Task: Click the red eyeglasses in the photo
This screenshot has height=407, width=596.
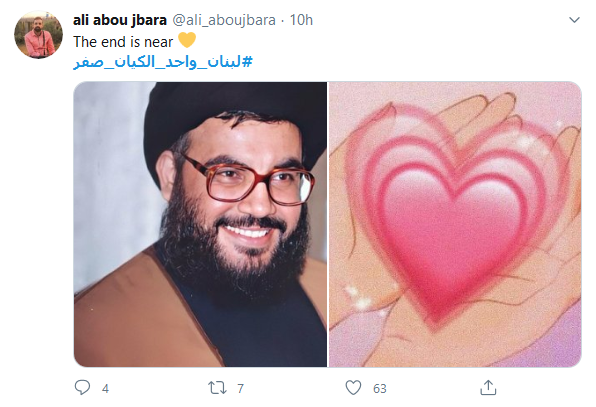Action: coord(247,181)
